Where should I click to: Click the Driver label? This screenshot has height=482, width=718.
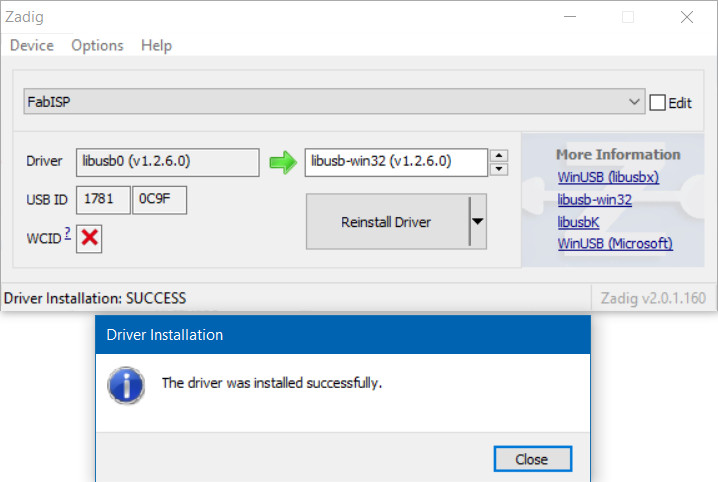(44, 161)
